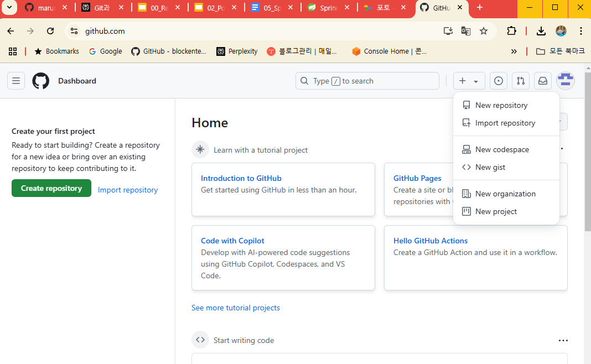Open the Pull requests icon in header
591x364 pixels.
point(521,81)
